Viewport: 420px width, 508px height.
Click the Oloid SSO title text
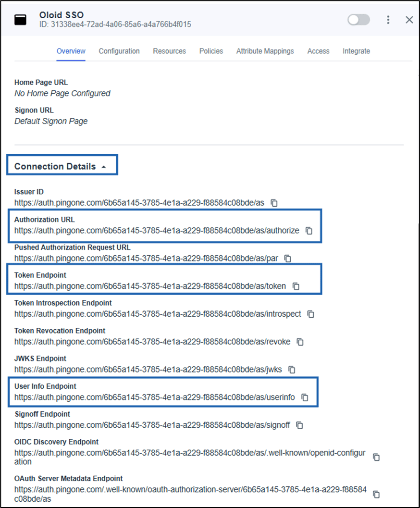(x=62, y=15)
